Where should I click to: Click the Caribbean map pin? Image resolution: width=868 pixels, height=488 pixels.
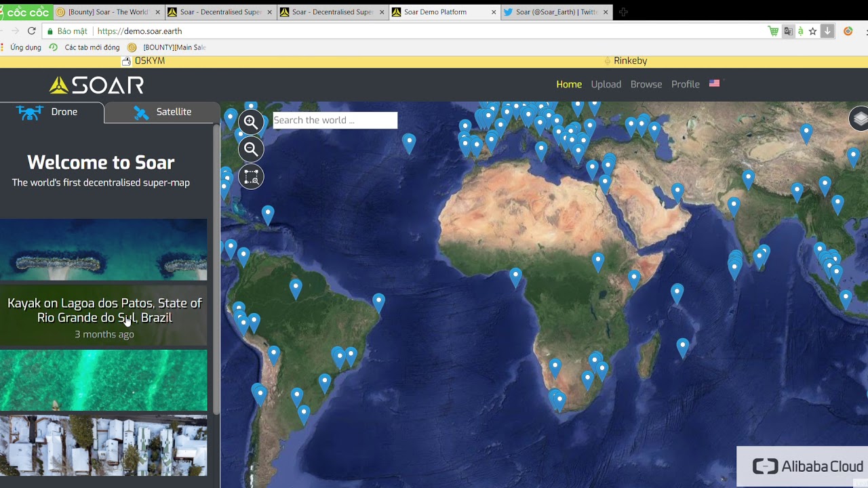268,216
